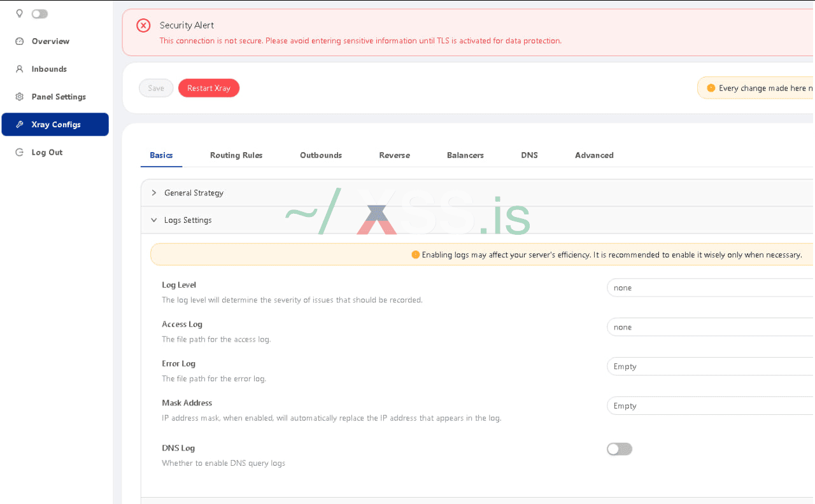
Task: Collapse the Logs Settings section
Action: pyautogui.click(x=477, y=220)
